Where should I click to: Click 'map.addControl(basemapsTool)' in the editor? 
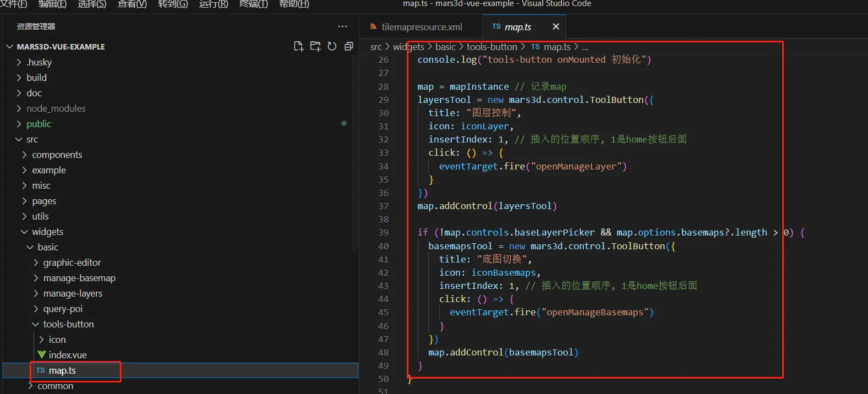[503, 353]
